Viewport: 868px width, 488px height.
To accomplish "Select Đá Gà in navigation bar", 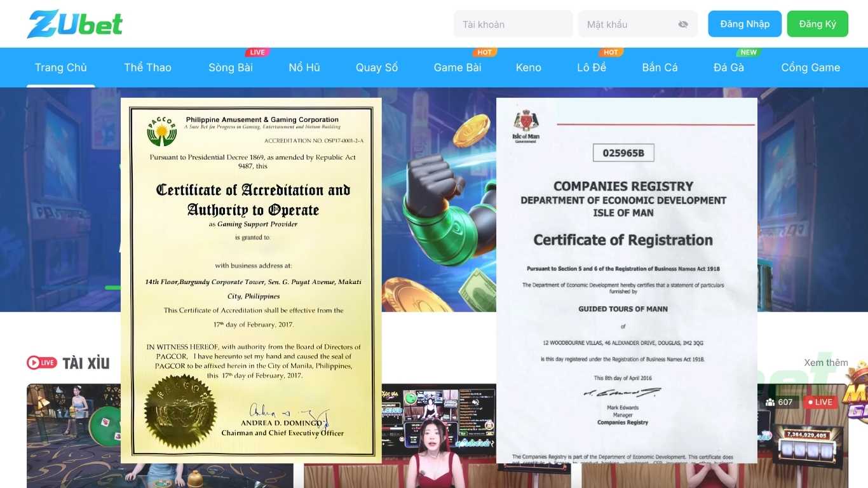I will (x=729, y=67).
